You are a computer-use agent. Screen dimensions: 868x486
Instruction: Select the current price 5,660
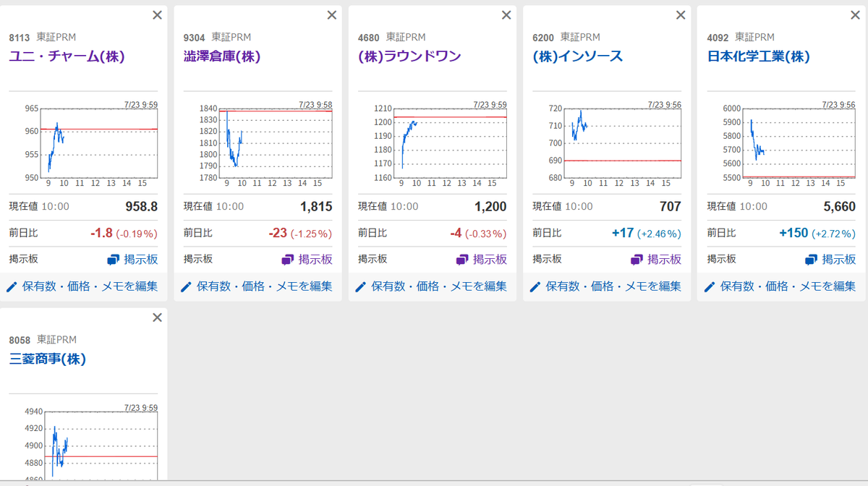(840, 207)
